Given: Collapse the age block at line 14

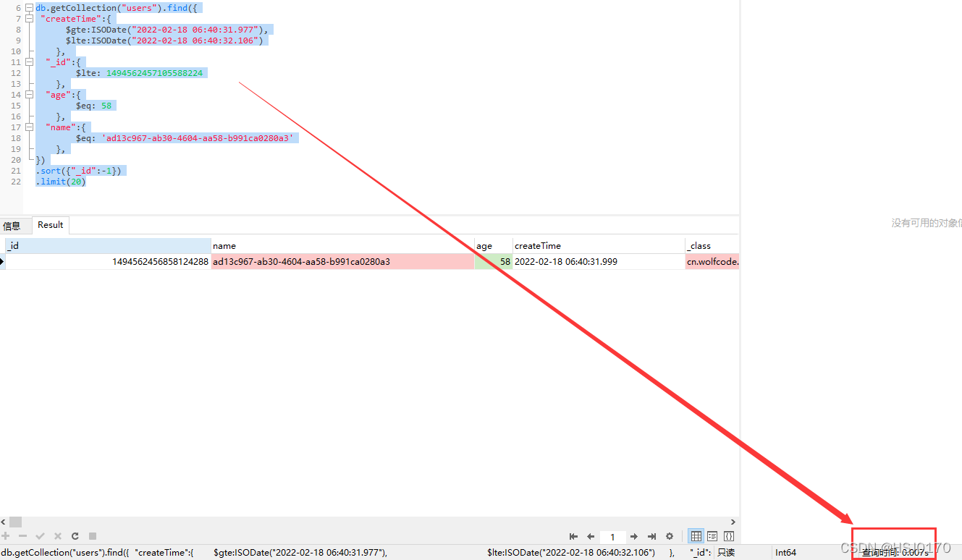Looking at the screenshot, I should point(30,95).
